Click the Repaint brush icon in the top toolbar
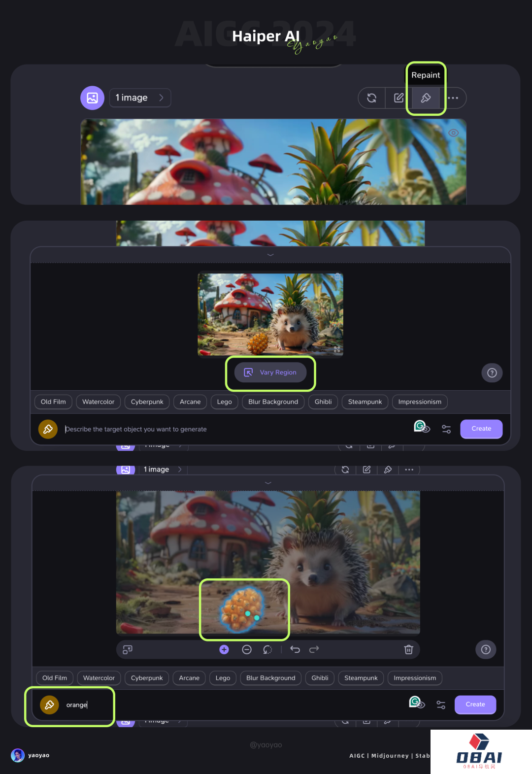Screen dimensions: 532x774 coord(426,98)
